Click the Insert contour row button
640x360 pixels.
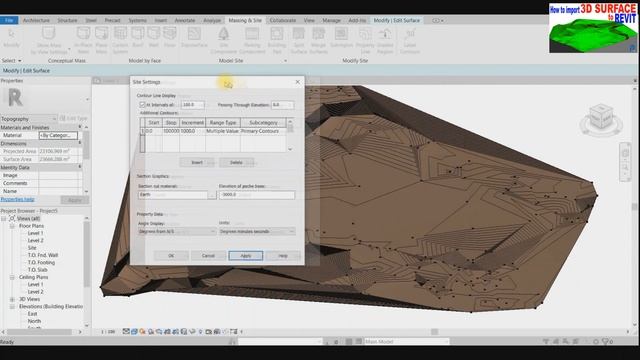coord(197,162)
